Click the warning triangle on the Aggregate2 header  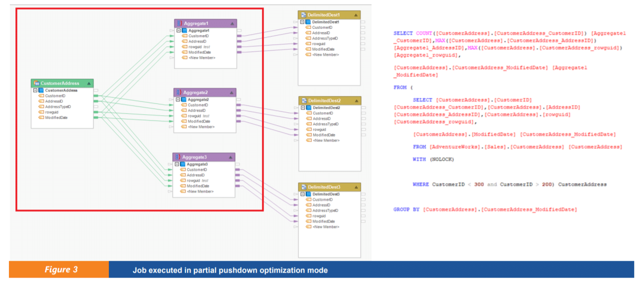click(x=231, y=93)
